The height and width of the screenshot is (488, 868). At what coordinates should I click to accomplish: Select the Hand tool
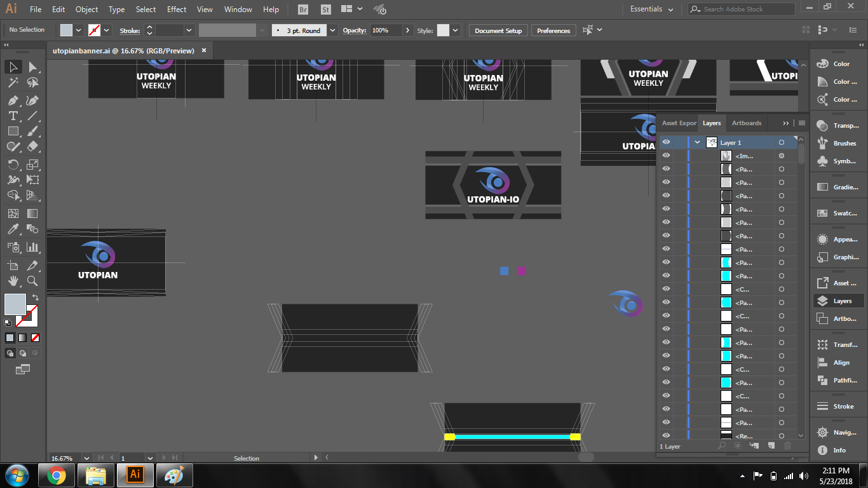[13, 281]
